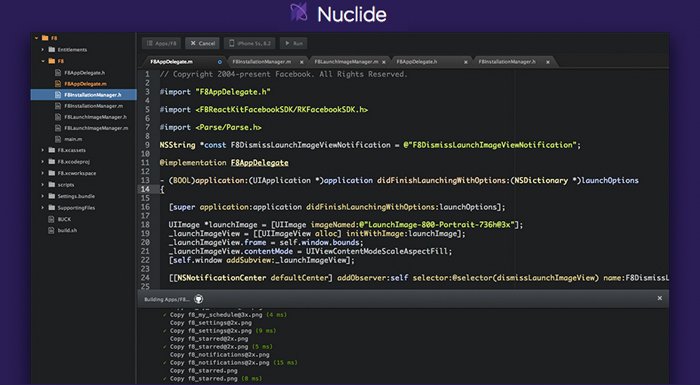Screen dimensions: 700x385
Task: Collapse the nested F8 subfolder arrow
Action: click(43, 61)
